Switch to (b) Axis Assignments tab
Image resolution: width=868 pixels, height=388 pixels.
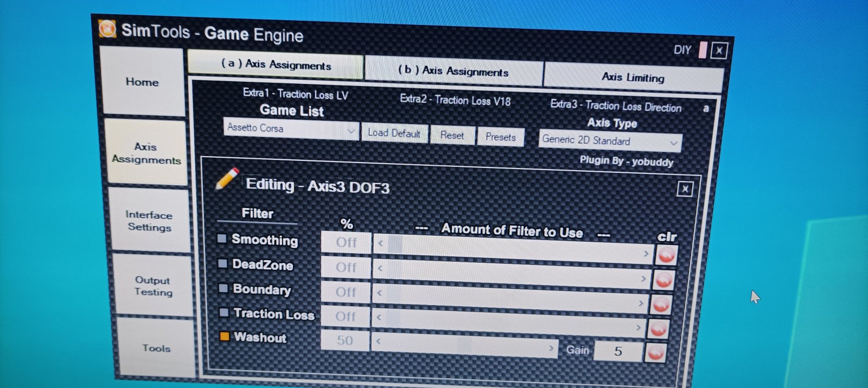pos(454,71)
